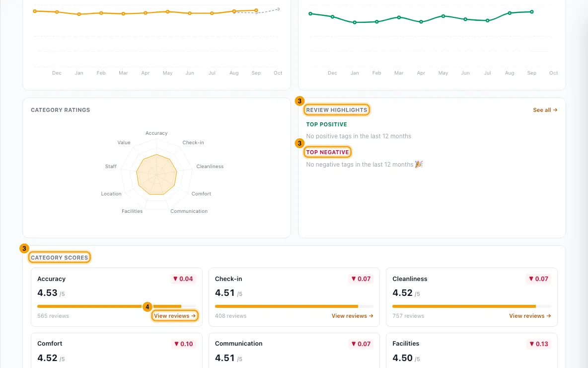
Task: Click the Cleanliness score progress bar
Action: [472, 306]
